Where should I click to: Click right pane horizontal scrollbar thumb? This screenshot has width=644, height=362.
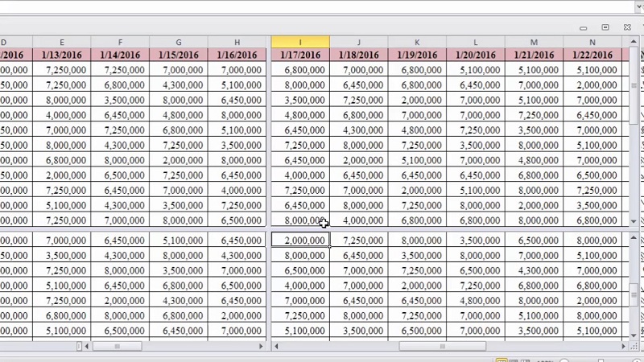(x=442, y=347)
